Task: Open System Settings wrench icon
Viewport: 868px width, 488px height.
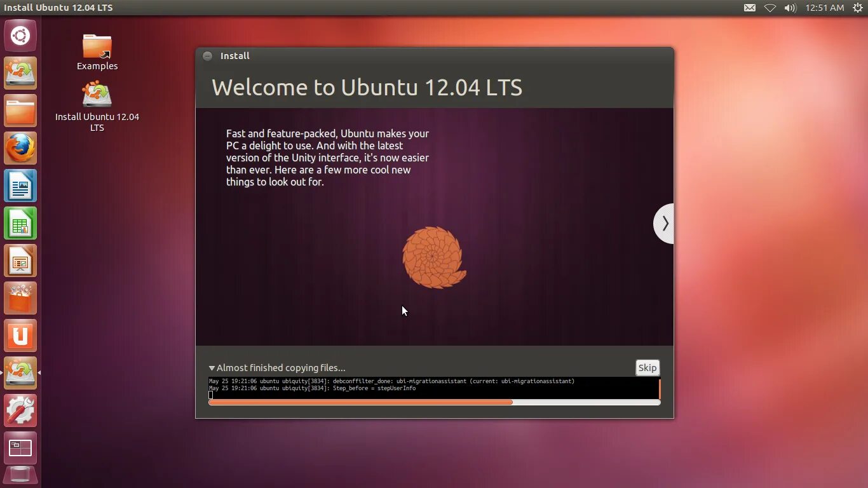Action: tap(20, 410)
